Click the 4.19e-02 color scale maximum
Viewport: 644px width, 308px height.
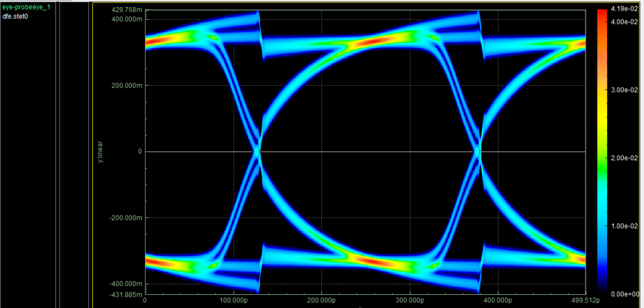tap(623, 9)
